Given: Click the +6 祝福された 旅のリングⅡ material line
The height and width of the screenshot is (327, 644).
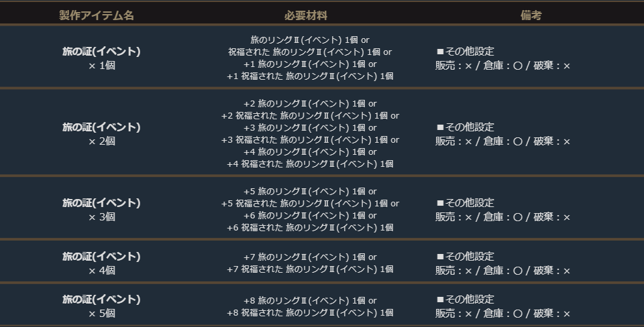Looking at the screenshot, I should (x=310, y=228).
